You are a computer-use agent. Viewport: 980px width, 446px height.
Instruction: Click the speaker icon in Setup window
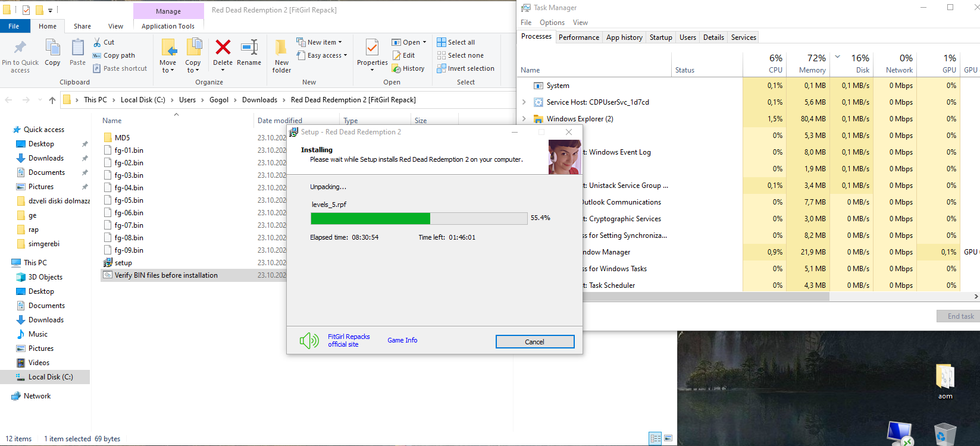(x=309, y=340)
